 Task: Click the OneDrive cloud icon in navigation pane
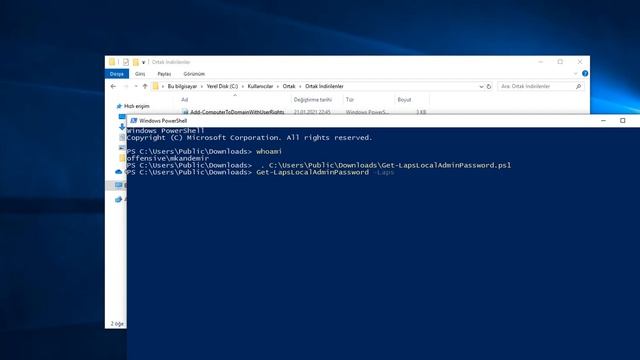pos(119,172)
